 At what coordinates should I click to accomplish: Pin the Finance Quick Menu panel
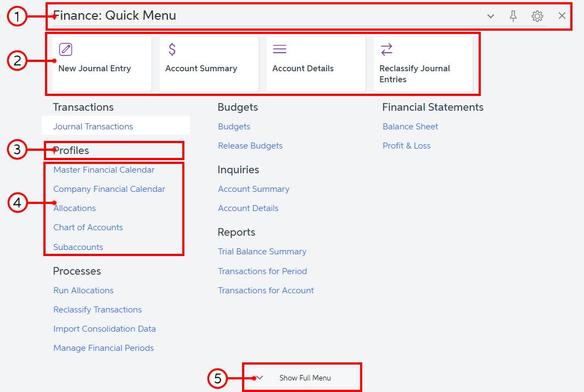513,16
